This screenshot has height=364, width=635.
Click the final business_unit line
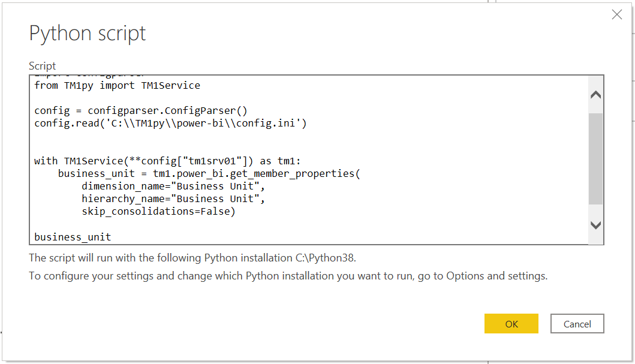[72, 236]
